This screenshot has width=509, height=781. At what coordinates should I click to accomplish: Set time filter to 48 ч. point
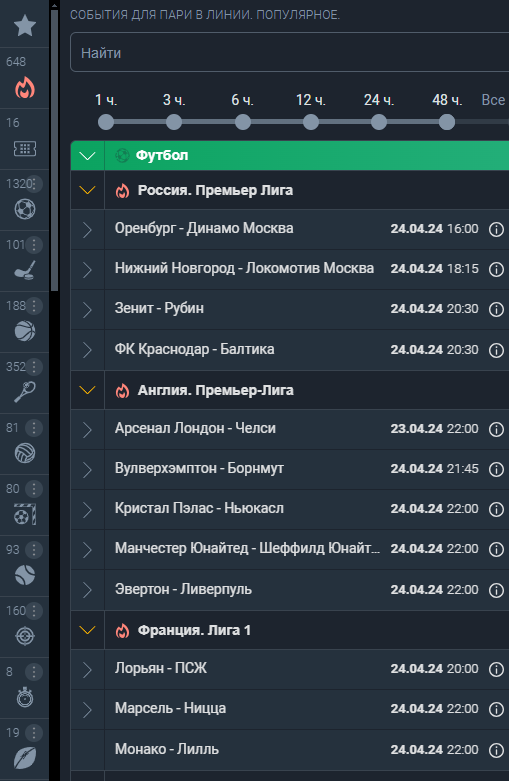tap(447, 122)
